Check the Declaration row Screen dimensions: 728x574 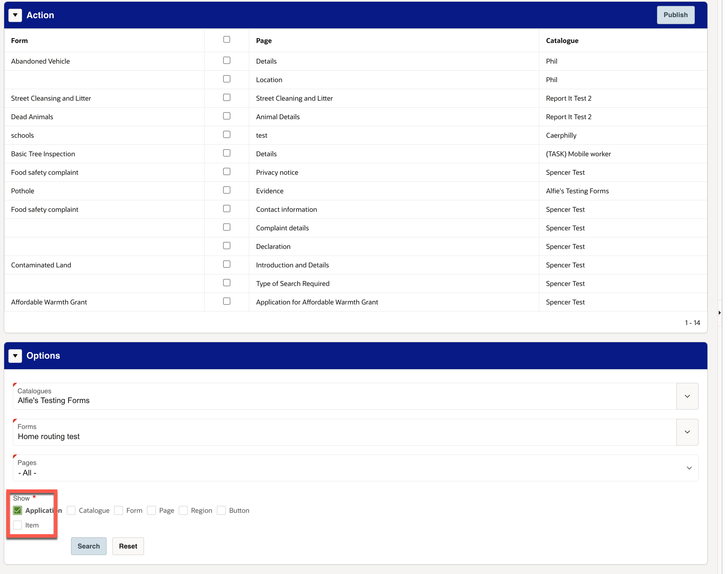click(227, 246)
